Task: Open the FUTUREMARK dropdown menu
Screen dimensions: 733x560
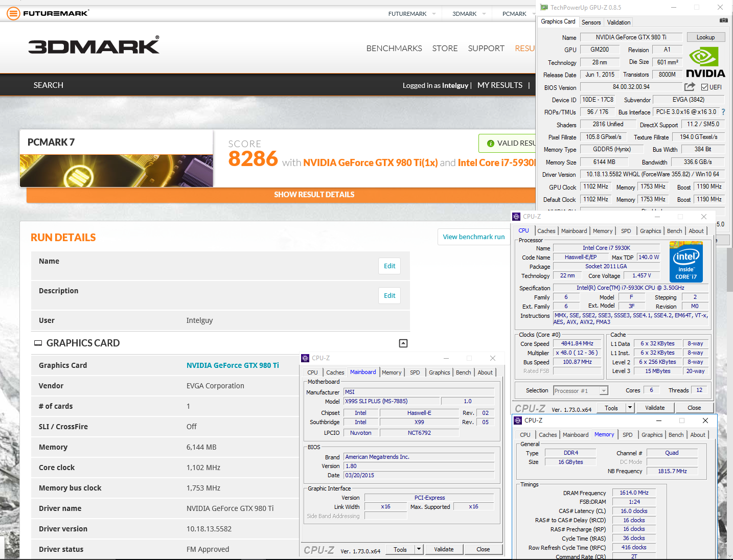Action: (412, 14)
